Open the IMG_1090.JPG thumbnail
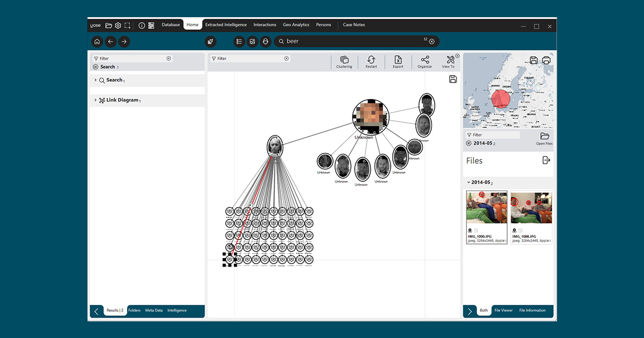This screenshot has width=644, height=338. pyautogui.click(x=486, y=207)
